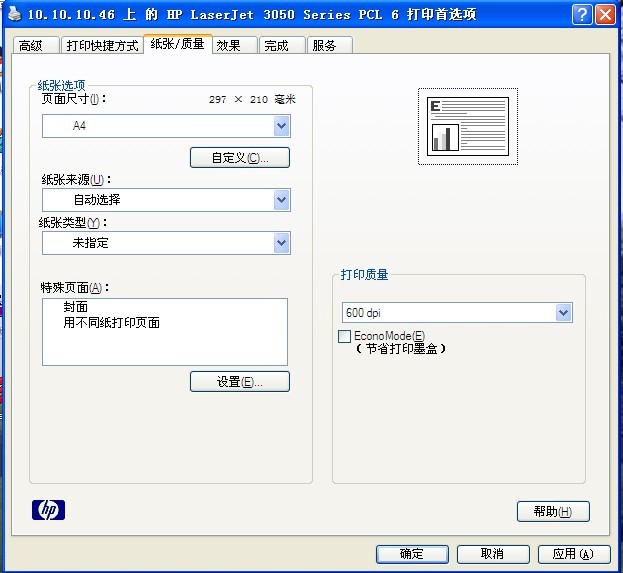Click the page layout preview thumbnail
Image resolution: width=623 pixels, height=573 pixels.
(x=468, y=126)
